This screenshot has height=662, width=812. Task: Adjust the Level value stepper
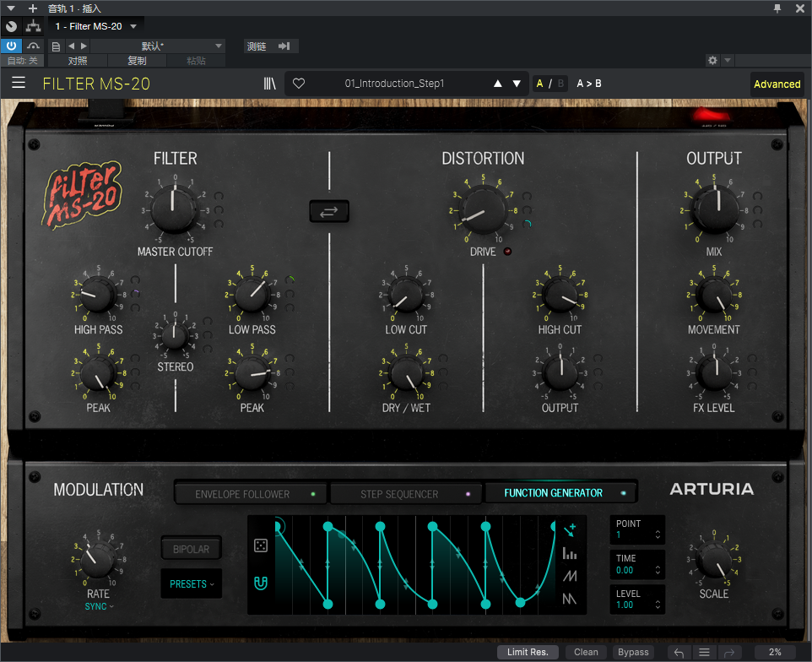[658, 605]
